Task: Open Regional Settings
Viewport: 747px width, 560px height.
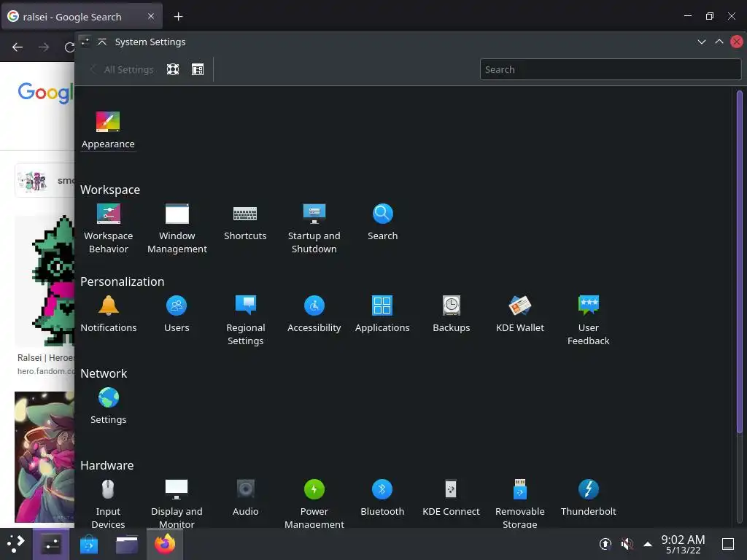Action: coord(245,321)
